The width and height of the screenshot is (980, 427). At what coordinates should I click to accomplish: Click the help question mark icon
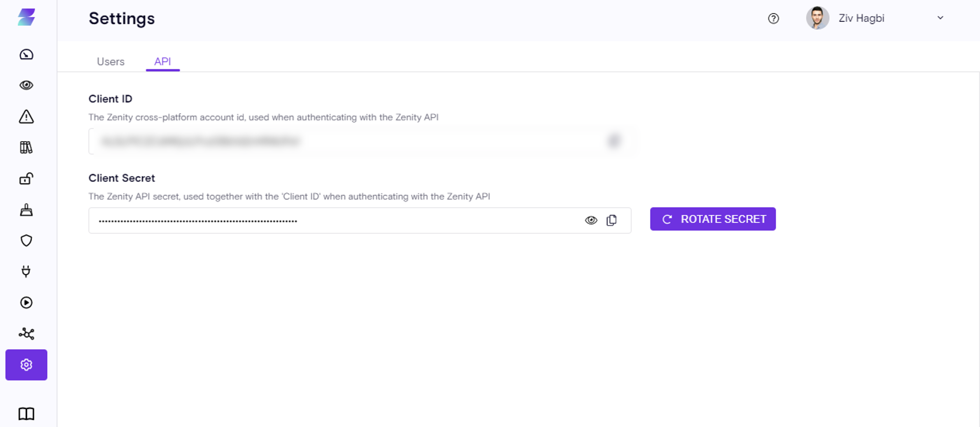click(773, 18)
